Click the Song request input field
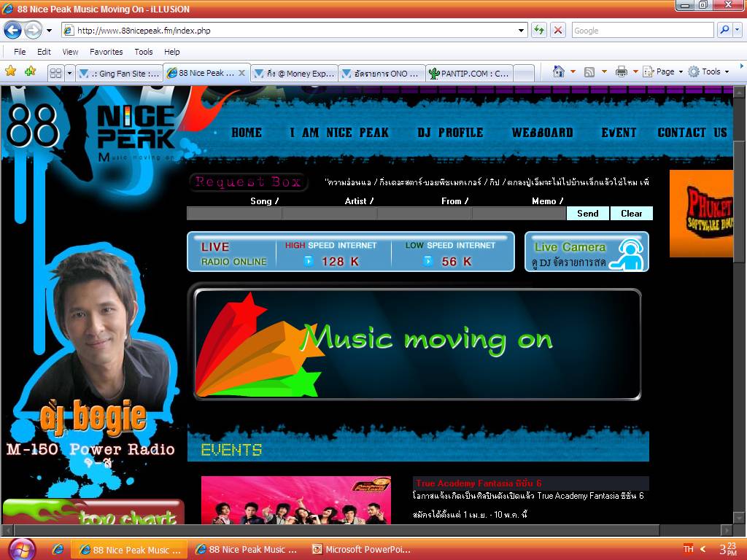This screenshot has height=560, width=747. (x=234, y=214)
